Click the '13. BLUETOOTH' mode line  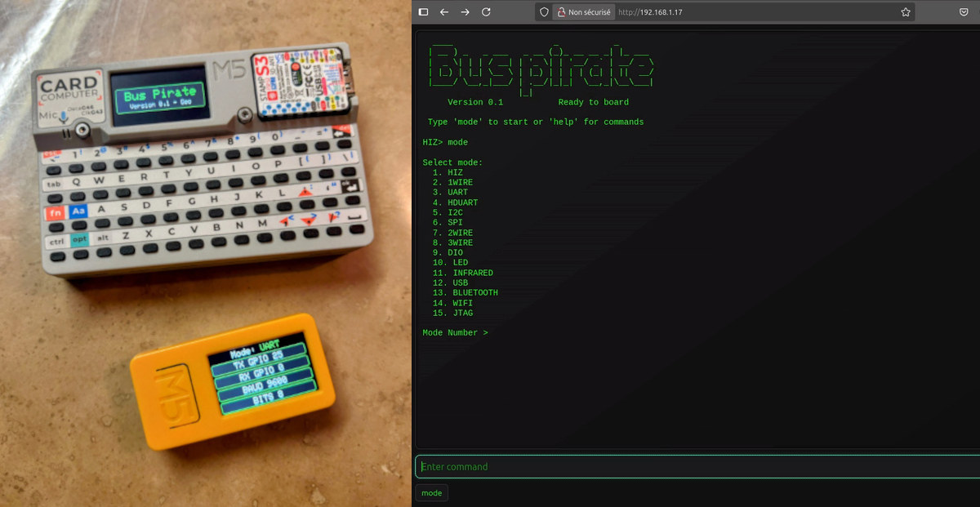[465, 293]
